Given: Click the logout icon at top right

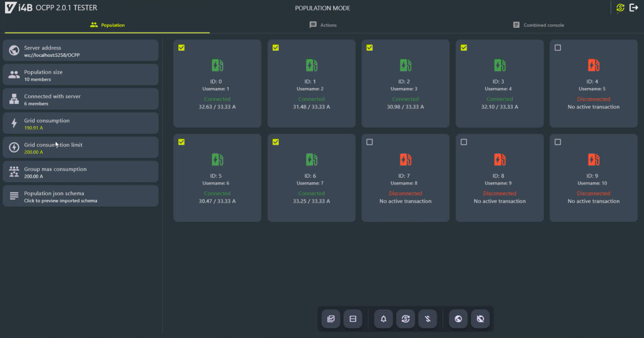Looking at the screenshot, I should tap(634, 8).
